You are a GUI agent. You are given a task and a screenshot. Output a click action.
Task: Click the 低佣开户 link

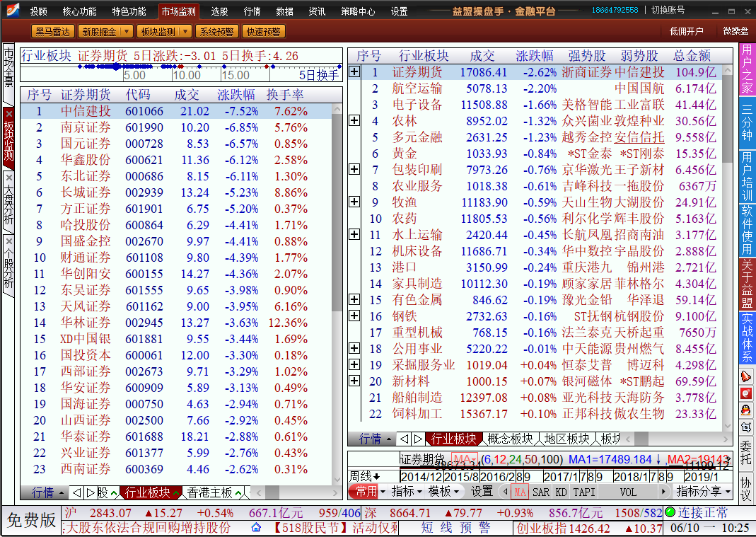(x=686, y=31)
